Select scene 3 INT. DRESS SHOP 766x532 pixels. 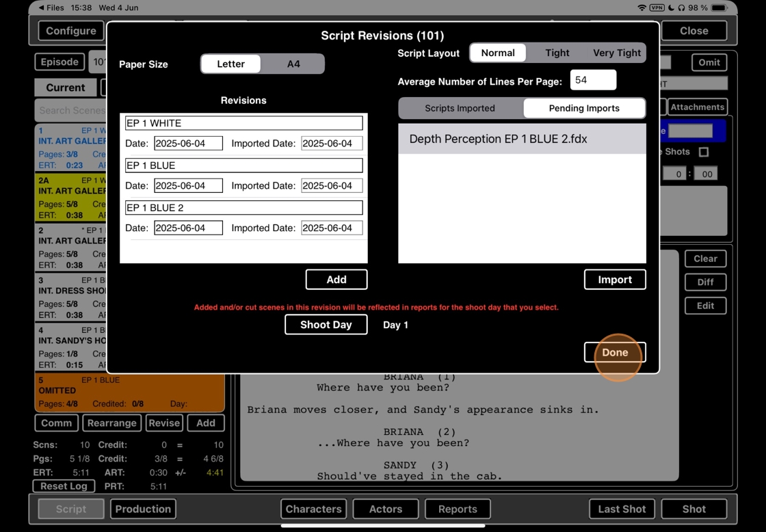[71, 297]
